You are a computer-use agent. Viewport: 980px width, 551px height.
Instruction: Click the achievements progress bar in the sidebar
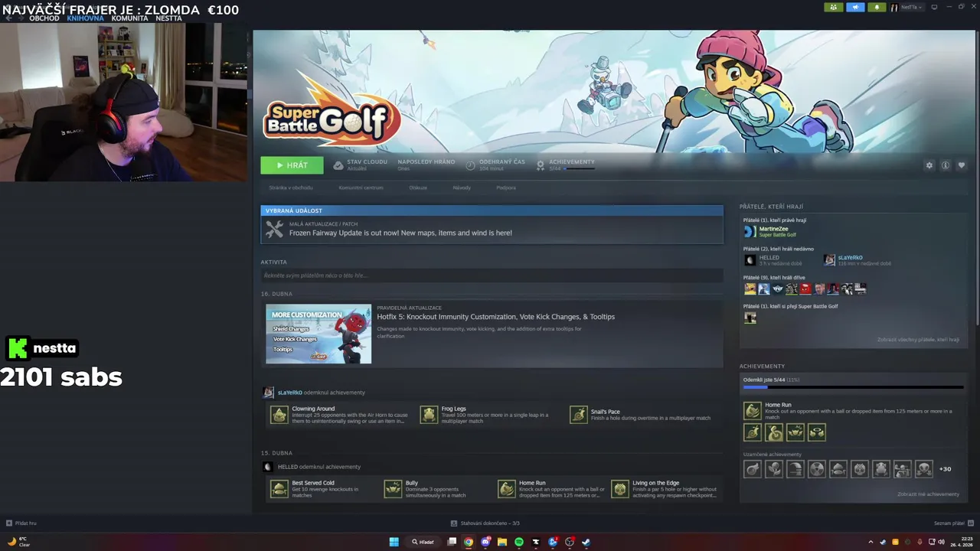[x=853, y=387]
